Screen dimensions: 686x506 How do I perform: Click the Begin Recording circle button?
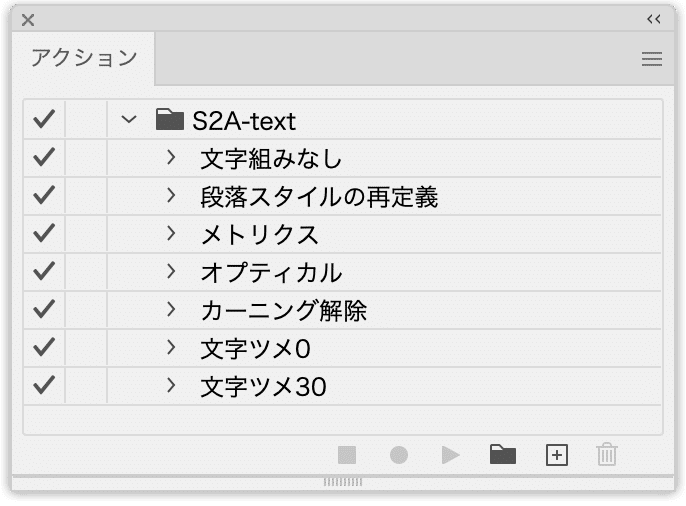399,455
